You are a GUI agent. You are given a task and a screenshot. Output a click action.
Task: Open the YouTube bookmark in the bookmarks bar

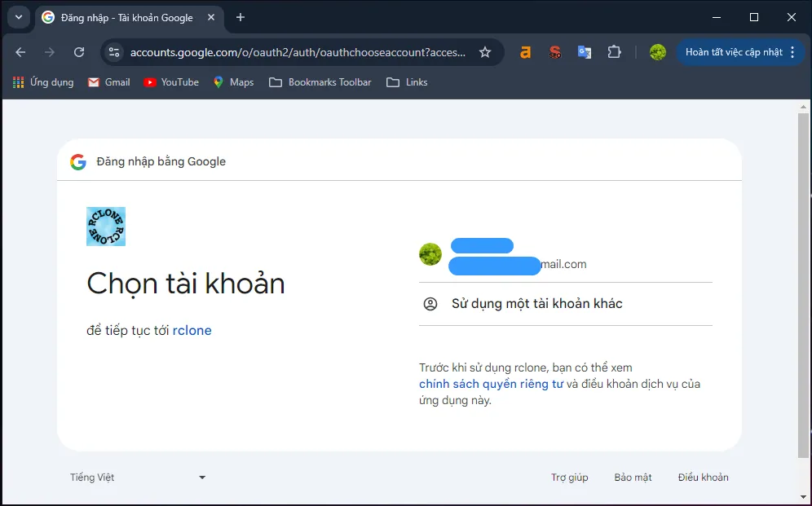(x=171, y=81)
